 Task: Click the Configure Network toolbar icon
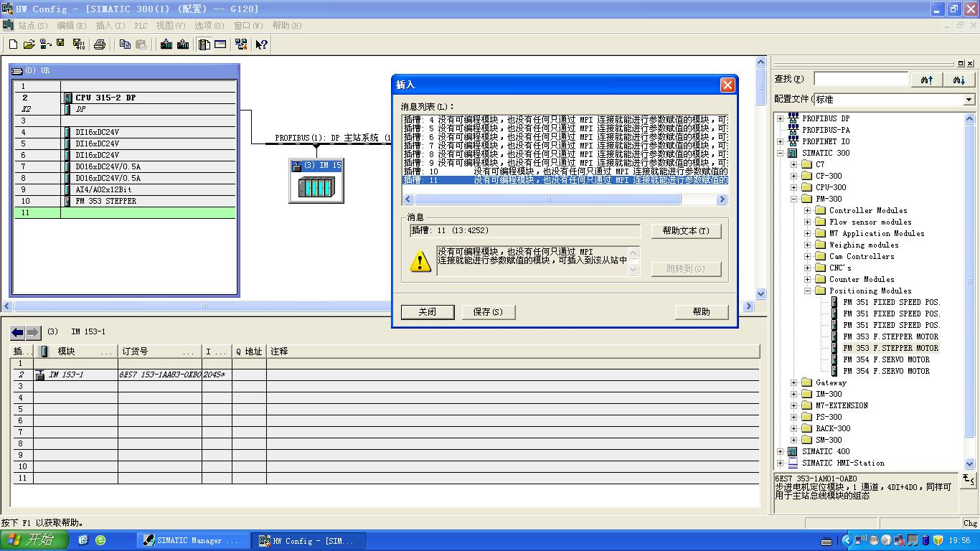tap(241, 44)
